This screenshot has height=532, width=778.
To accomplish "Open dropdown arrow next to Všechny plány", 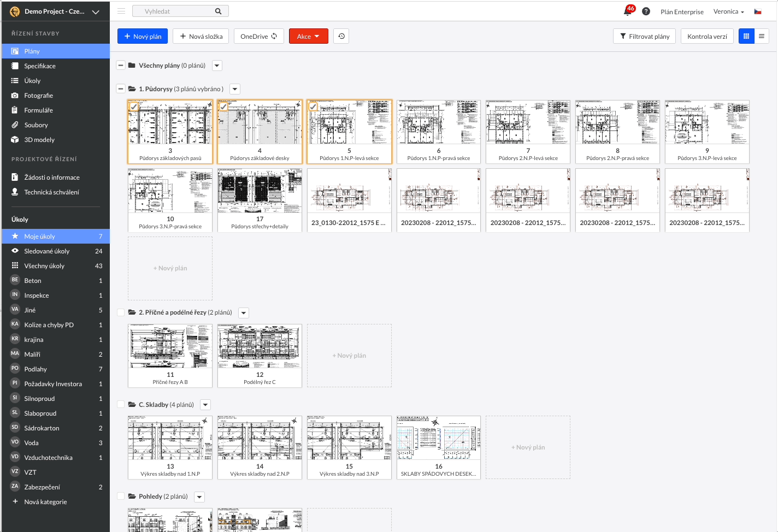I will click(x=217, y=66).
